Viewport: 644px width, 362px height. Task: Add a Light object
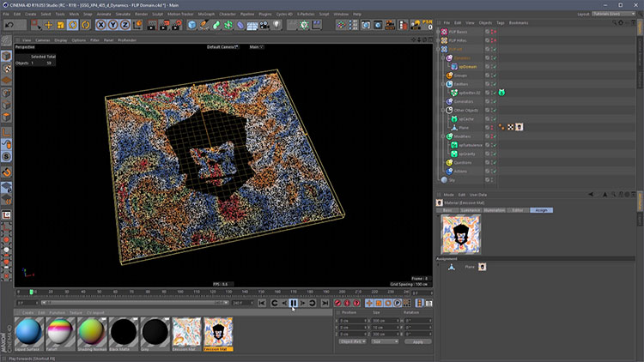pos(276,25)
